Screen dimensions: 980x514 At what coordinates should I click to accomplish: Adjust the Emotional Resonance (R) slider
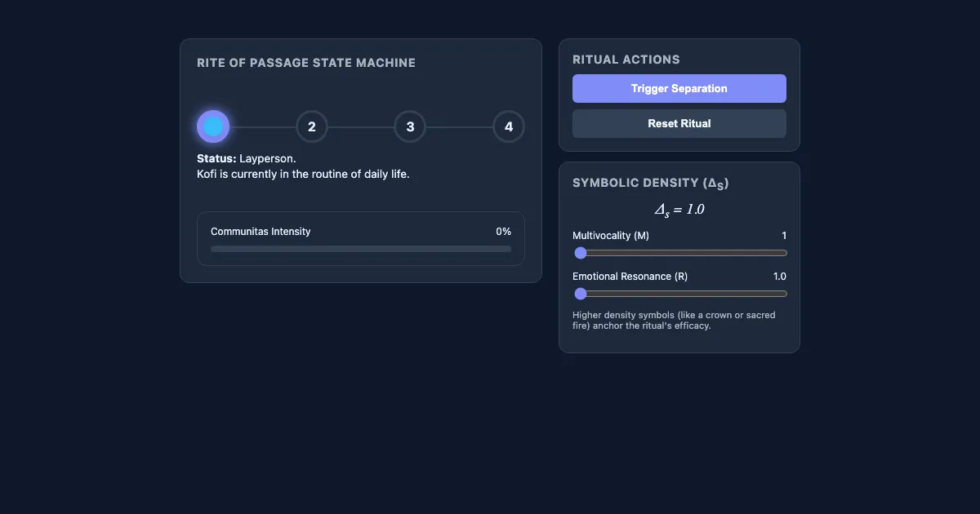tap(679, 294)
